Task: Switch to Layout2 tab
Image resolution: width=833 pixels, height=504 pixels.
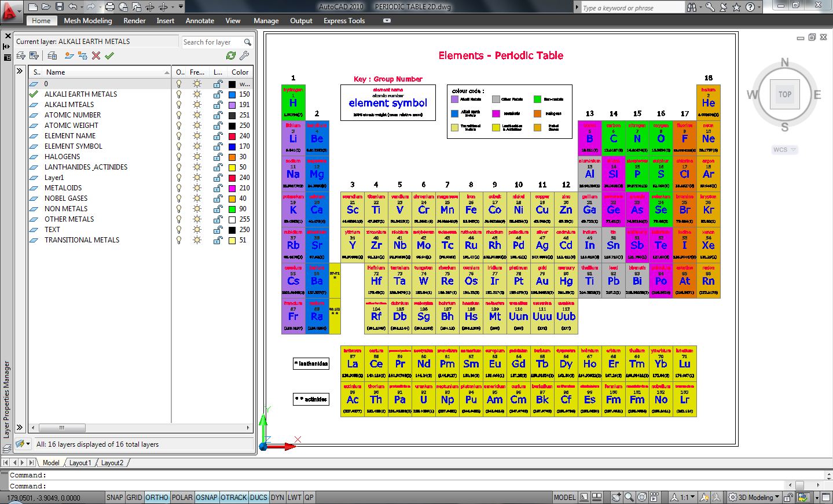Action: pyautogui.click(x=112, y=463)
